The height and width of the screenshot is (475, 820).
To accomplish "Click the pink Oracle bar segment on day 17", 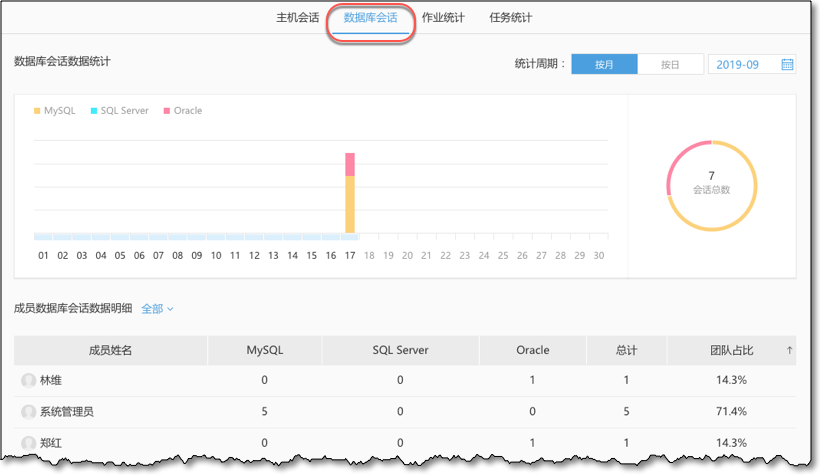I will pyautogui.click(x=350, y=164).
